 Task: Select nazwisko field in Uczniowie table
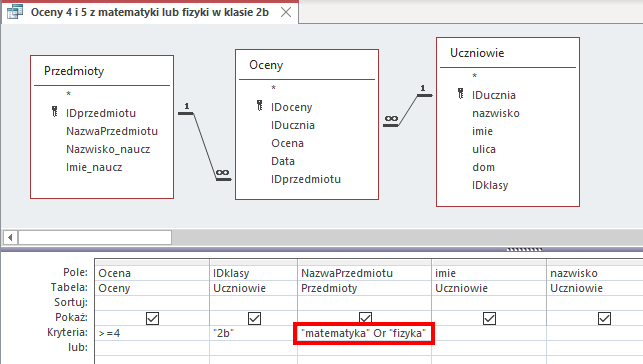pyautogui.click(x=496, y=113)
